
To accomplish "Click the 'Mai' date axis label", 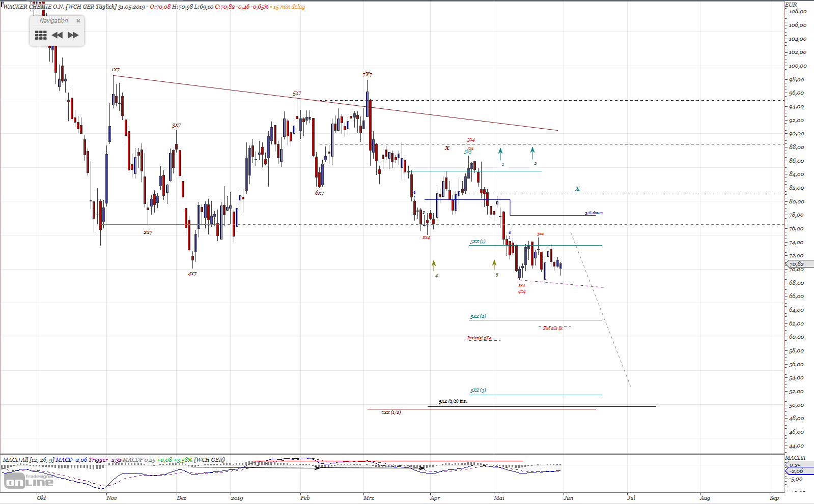I will [x=499, y=498].
